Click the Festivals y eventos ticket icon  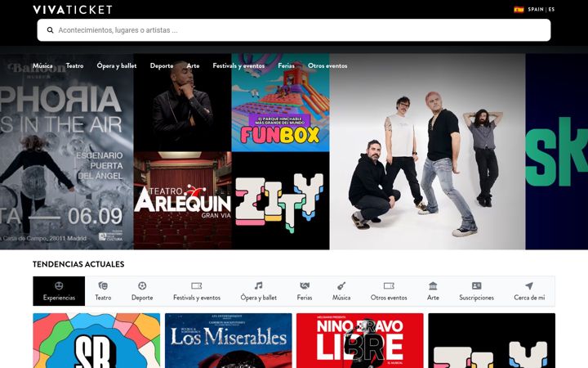[x=197, y=285]
